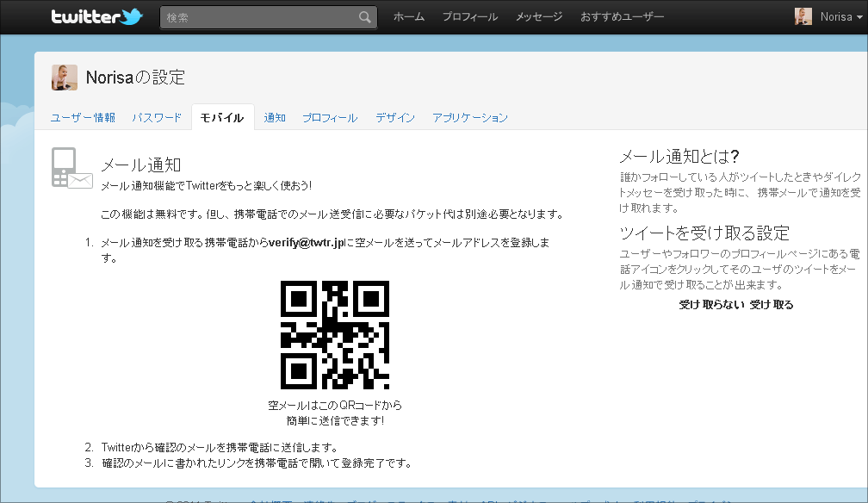Switch to the 通知 tab
868x503 pixels.
coord(275,117)
